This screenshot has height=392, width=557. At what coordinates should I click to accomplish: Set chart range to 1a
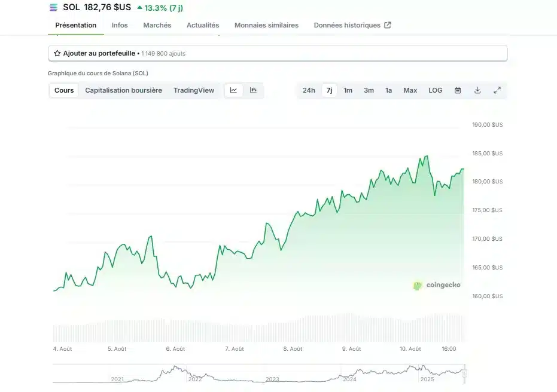(x=389, y=90)
